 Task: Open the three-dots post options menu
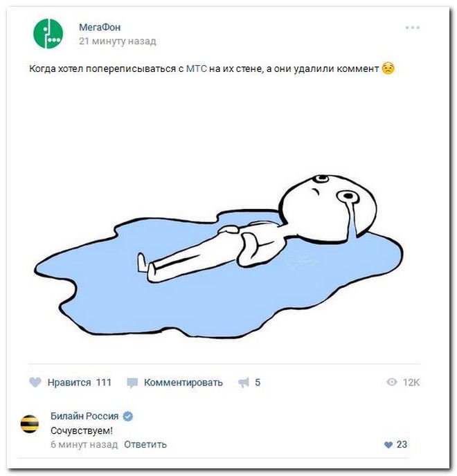click(x=412, y=28)
